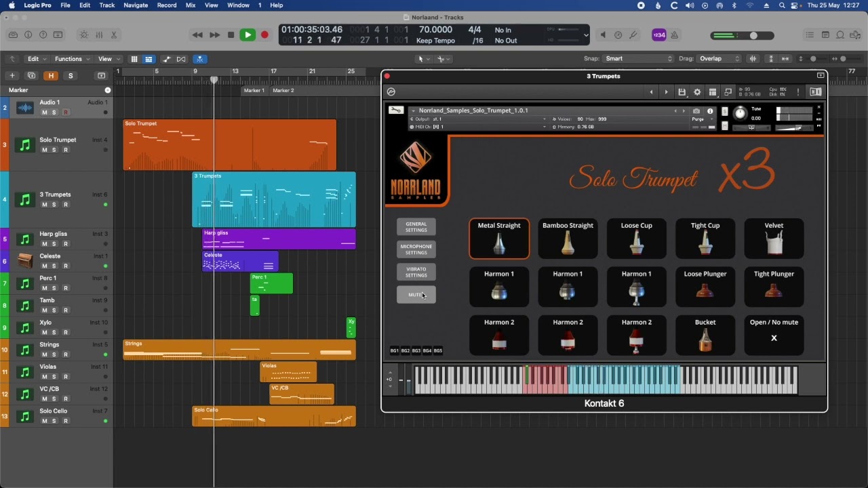
Task: Open Kontakt save disk icon
Action: (682, 92)
